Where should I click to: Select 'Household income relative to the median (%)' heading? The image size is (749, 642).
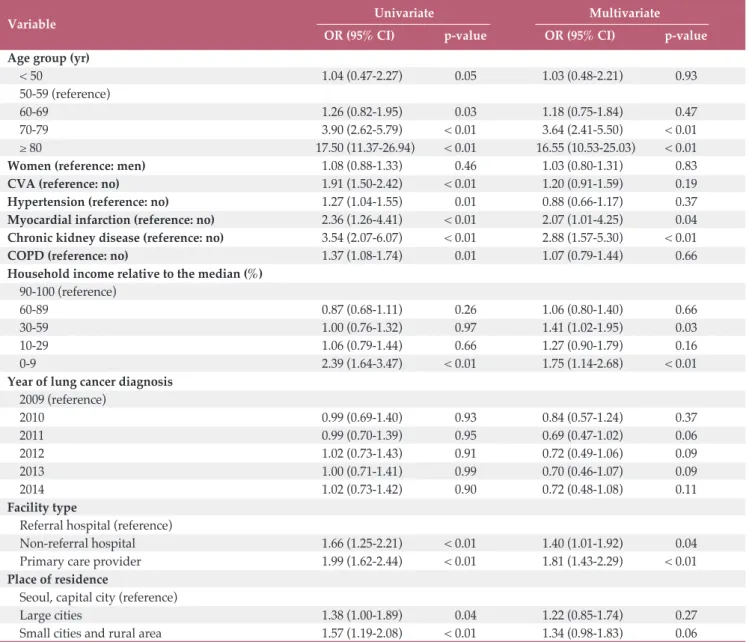(x=135, y=274)
